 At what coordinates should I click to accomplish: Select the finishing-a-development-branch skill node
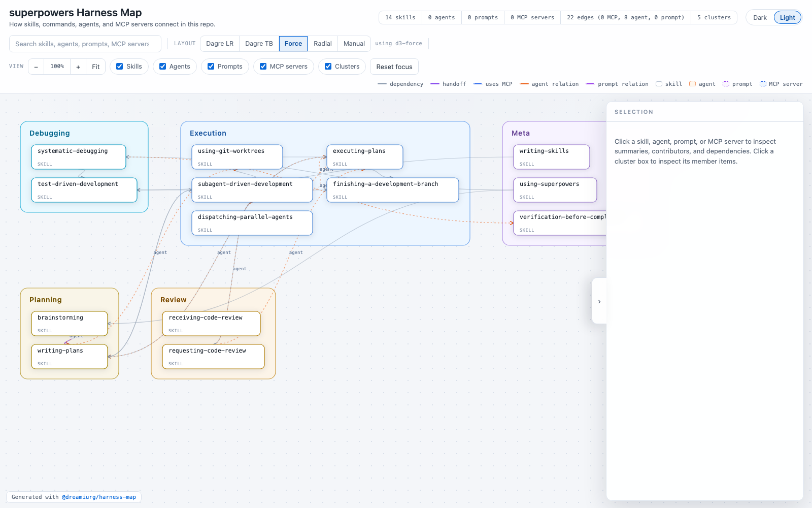393,190
